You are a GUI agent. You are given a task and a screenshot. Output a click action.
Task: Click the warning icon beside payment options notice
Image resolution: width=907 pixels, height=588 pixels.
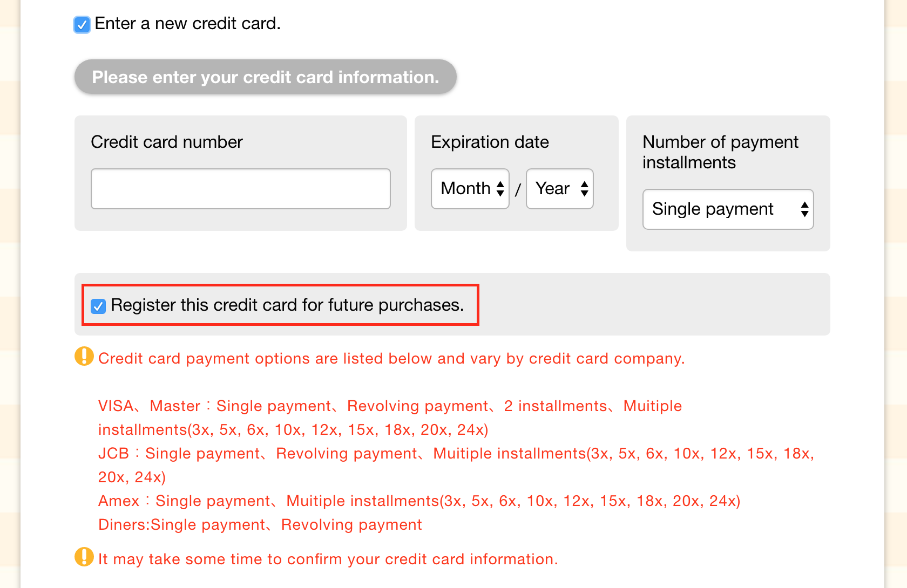point(84,357)
